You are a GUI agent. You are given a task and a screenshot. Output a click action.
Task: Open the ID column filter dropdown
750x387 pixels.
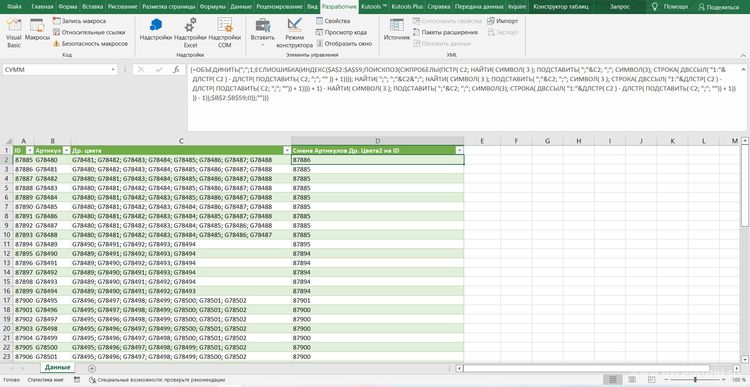29,150
